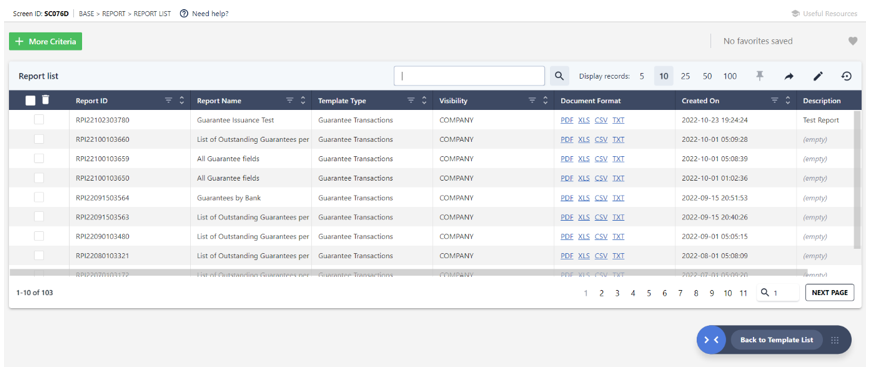This screenshot has width=871, height=370.
Task: Click the trash delete icon in table header
Action: (46, 100)
